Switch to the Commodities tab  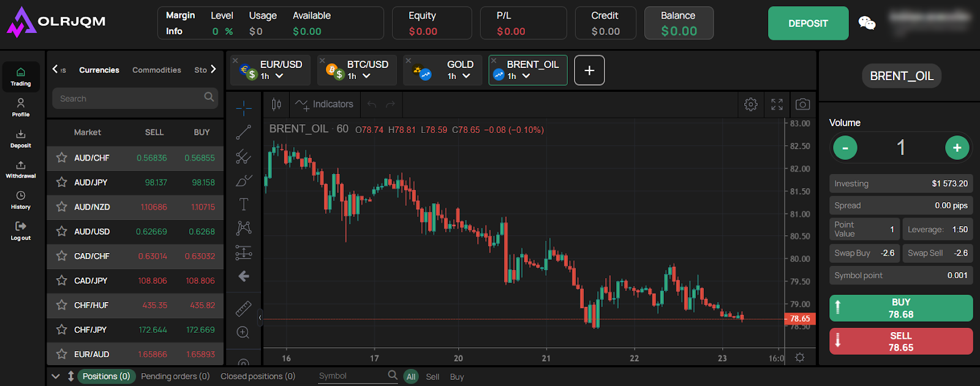tap(157, 70)
